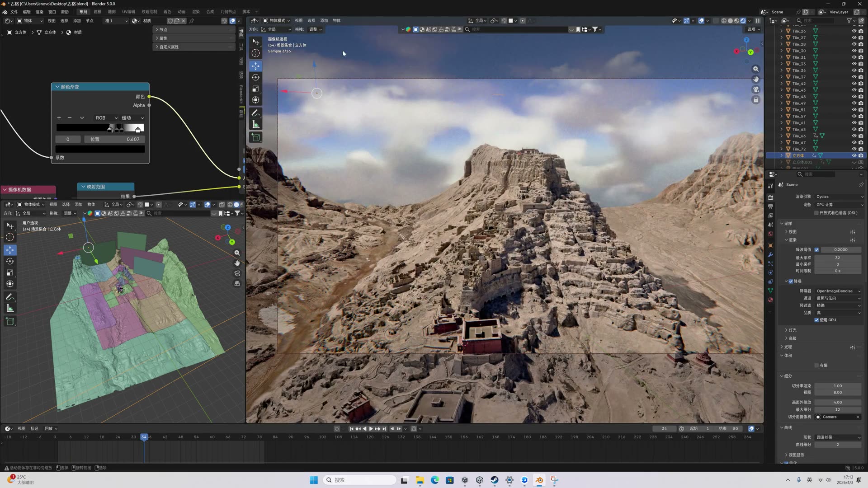Open the Tool properties tab icon

coord(770,186)
